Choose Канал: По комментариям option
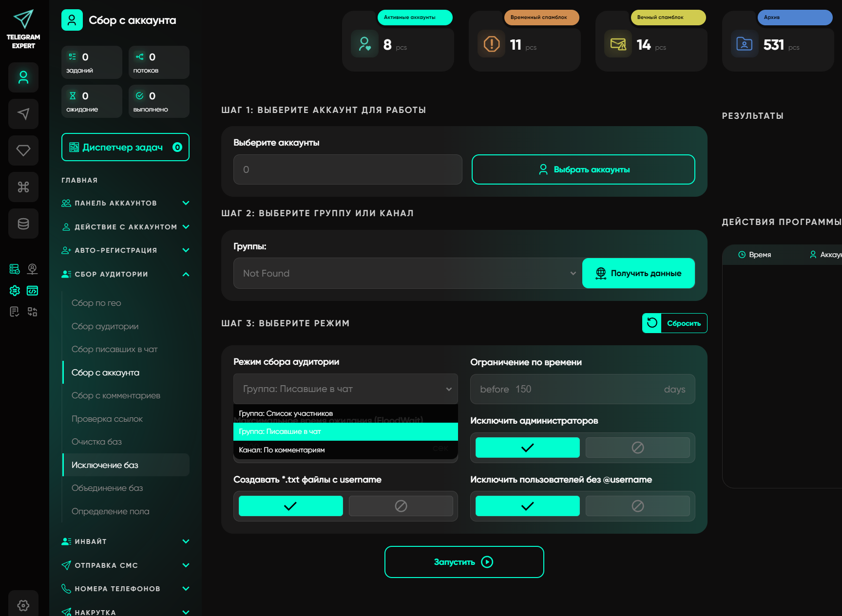 pyautogui.click(x=345, y=450)
